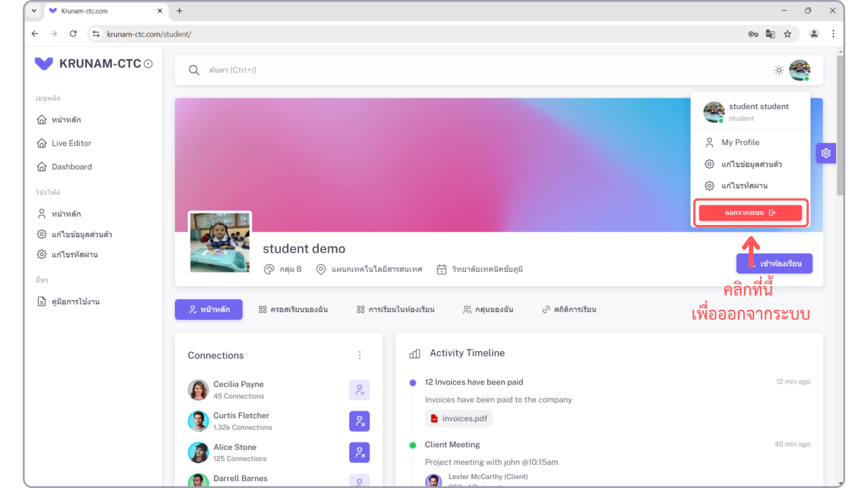Collapse the sidebar using the circle toggle
The image size is (868, 488).
[x=149, y=64]
